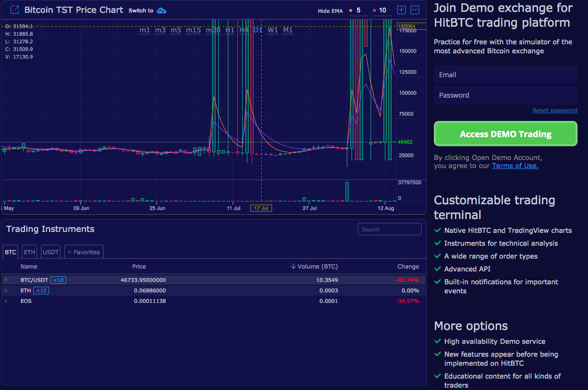Zoom out chart with minus icon
The width and height of the screenshot is (588, 390).
(x=415, y=10)
